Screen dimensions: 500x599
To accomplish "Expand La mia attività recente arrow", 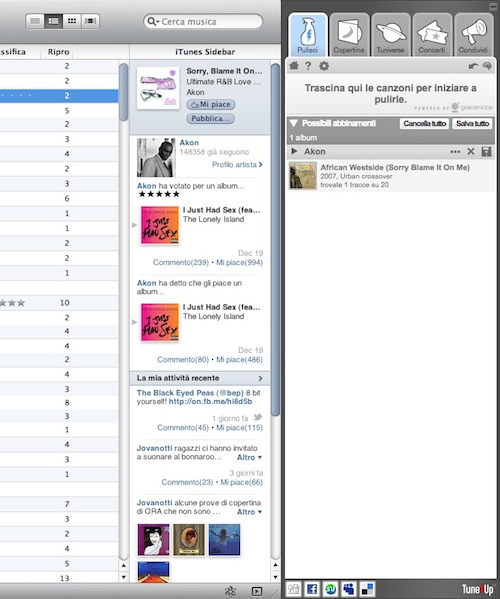I will 261,378.
